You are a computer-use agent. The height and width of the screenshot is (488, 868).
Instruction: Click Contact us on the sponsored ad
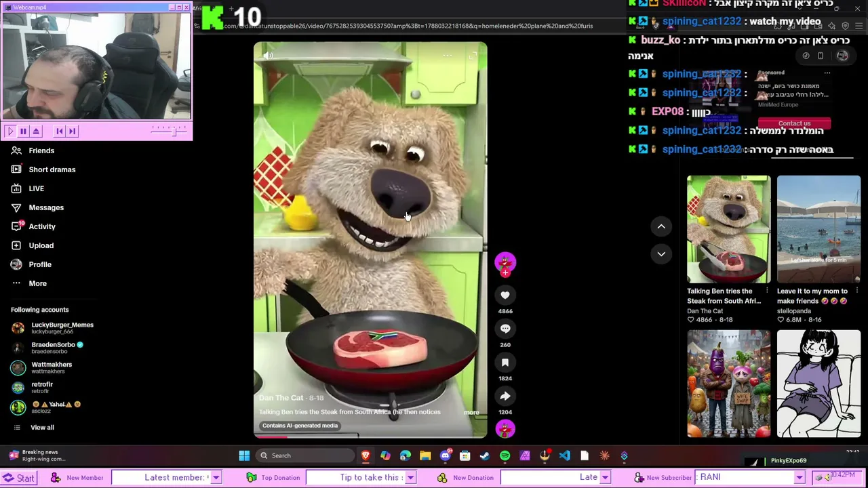point(794,123)
